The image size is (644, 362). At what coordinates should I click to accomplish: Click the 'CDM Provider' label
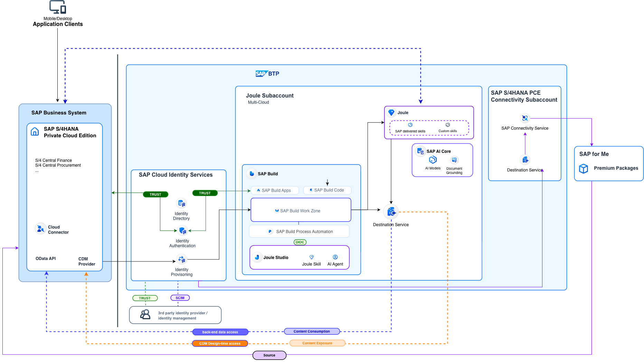(87, 261)
